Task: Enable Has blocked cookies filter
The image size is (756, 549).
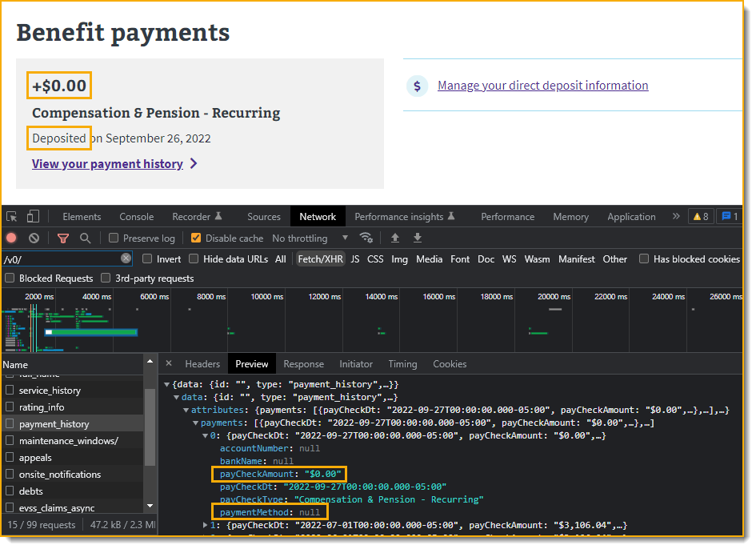Action: (644, 259)
